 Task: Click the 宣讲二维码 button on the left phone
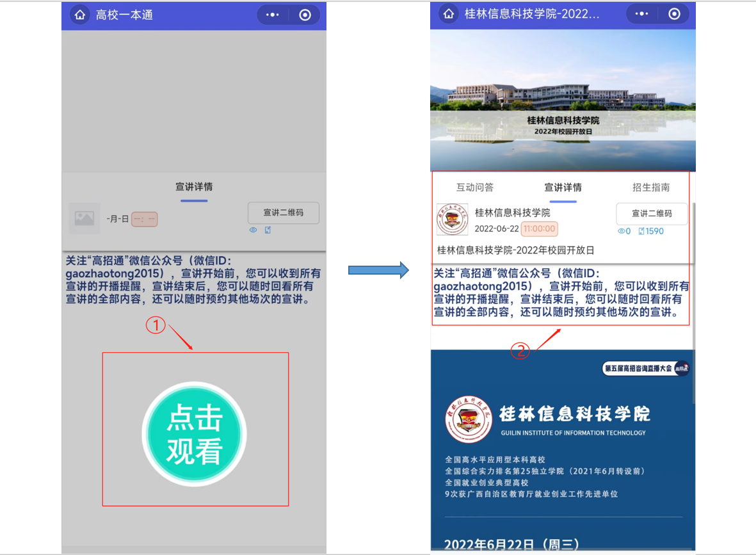283,213
